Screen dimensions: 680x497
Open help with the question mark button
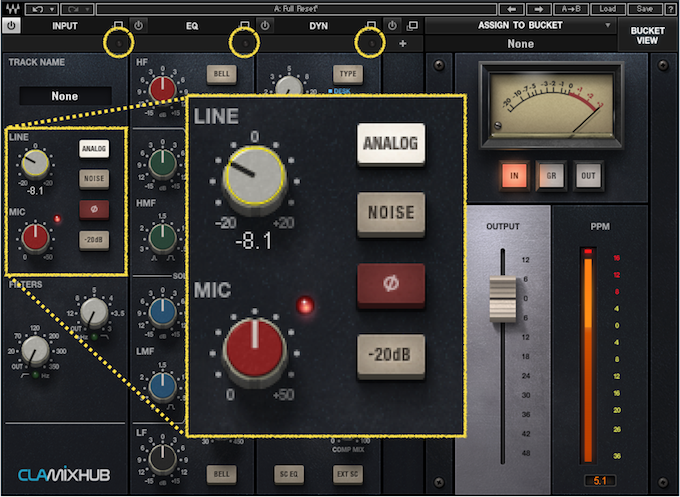670,9
